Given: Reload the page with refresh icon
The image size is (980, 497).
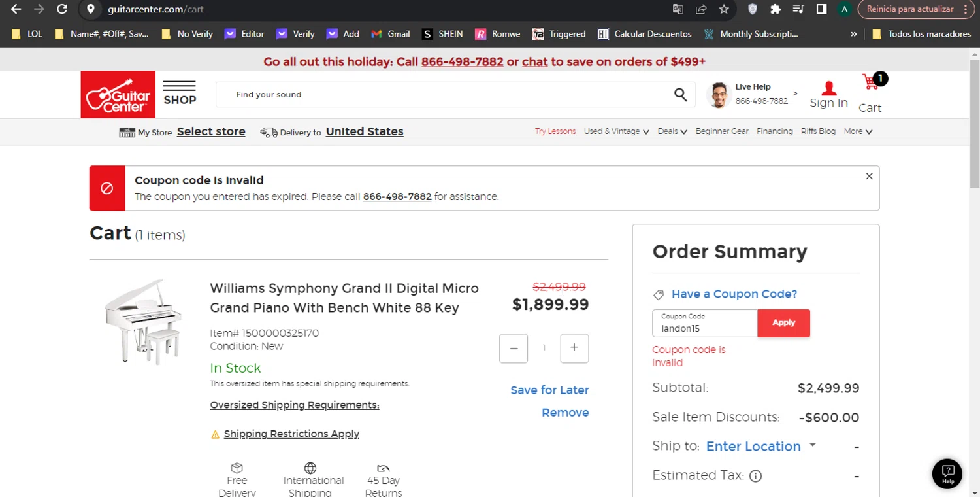Looking at the screenshot, I should pos(62,9).
